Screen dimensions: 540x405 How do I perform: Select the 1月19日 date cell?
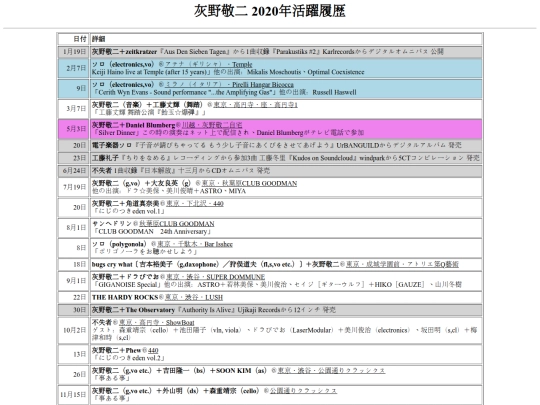pos(74,52)
